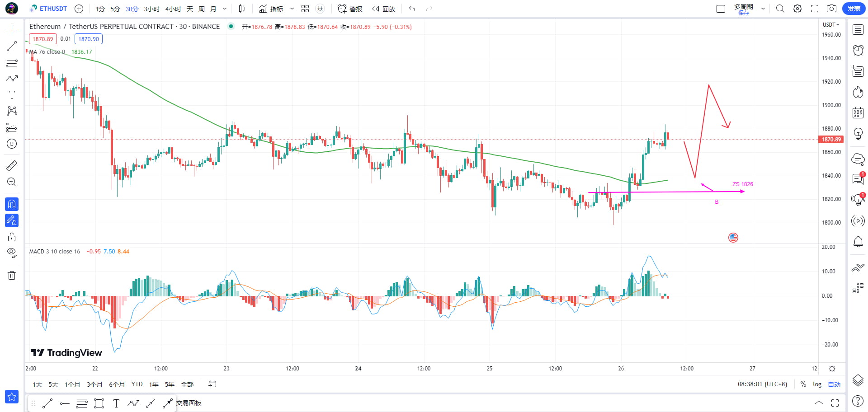Screen dimensions: 868x412
Task: Expand the 多周期 layout dropdown arrow
Action: pyautogui.click(x=763, y=9)
